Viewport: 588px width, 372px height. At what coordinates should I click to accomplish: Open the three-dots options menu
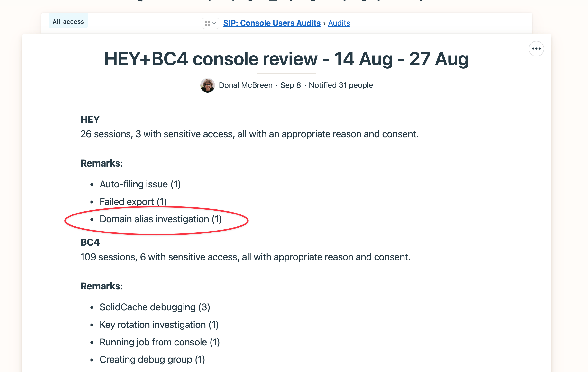pyautogui.click(x=536, y=49)
